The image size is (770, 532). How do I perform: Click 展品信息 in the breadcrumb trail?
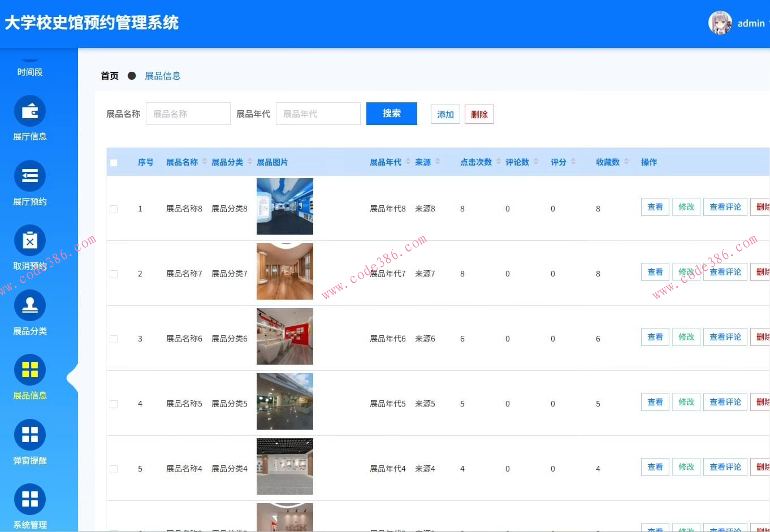(x=163, y=75)
